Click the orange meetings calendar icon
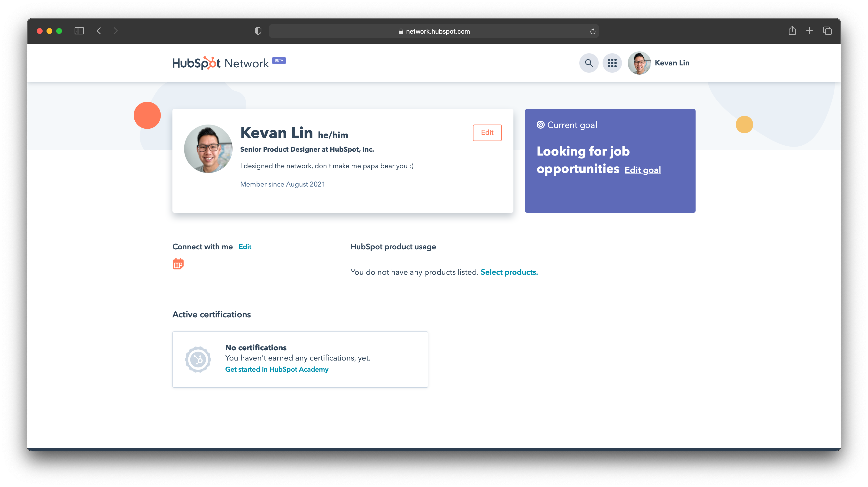Image resolution: width=868 pixels, height=487 pixels. 178,264
